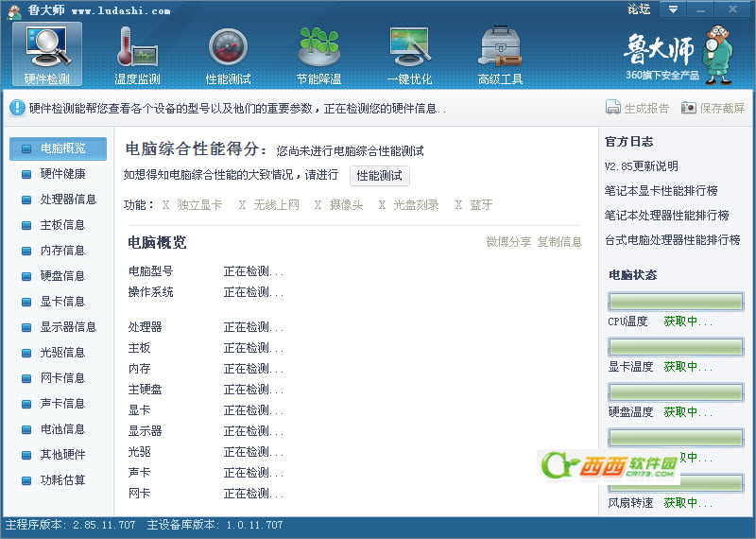The width and height of the screenshot is (756, 539).
Task: Click the 操作系统 row label
Action: [151, 292]
